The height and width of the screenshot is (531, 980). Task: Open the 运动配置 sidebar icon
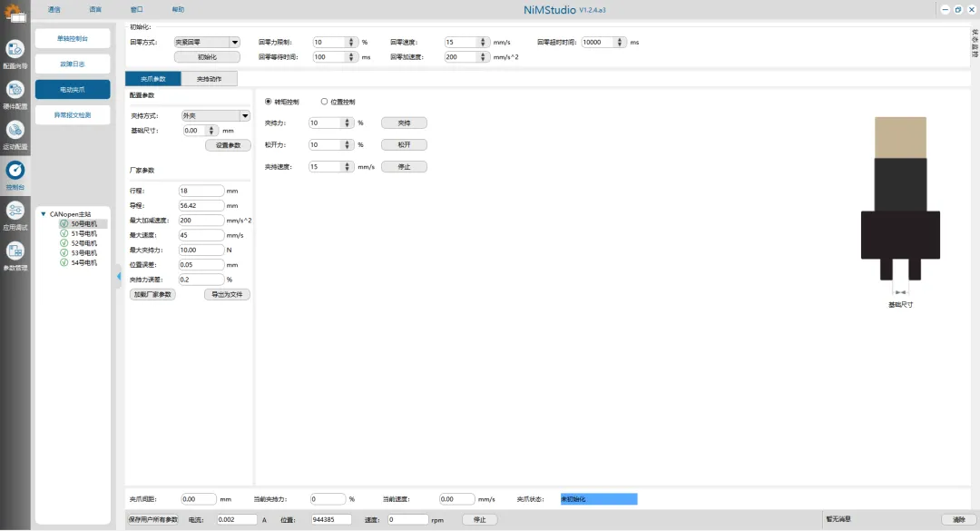pos(15,135)
